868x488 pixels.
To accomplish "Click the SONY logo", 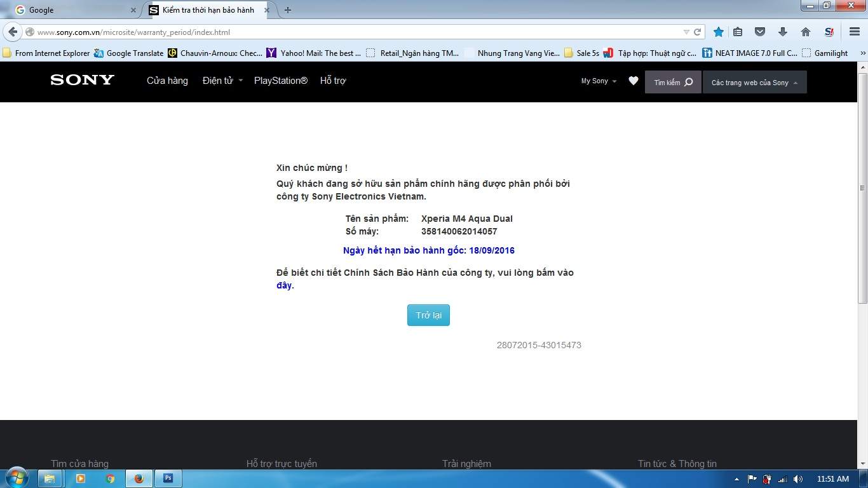I will [83, 80].
